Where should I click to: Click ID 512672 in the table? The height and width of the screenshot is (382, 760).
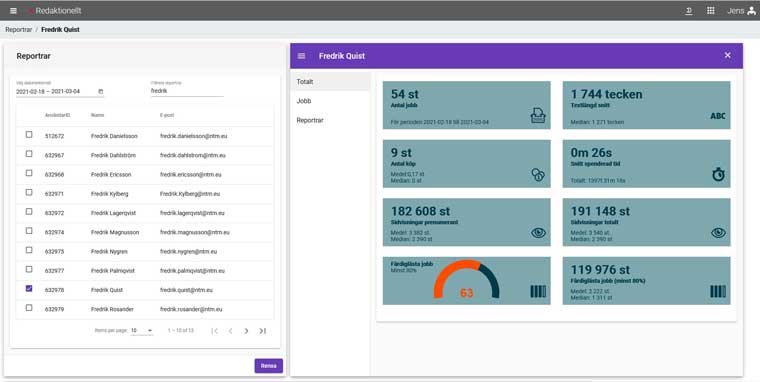(54, 136)
